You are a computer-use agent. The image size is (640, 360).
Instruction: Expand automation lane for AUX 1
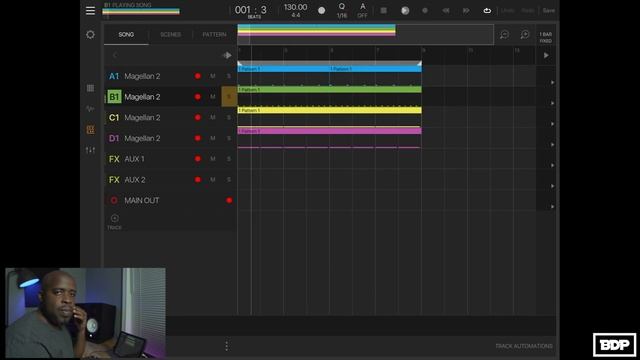click(x=552, y=165)
